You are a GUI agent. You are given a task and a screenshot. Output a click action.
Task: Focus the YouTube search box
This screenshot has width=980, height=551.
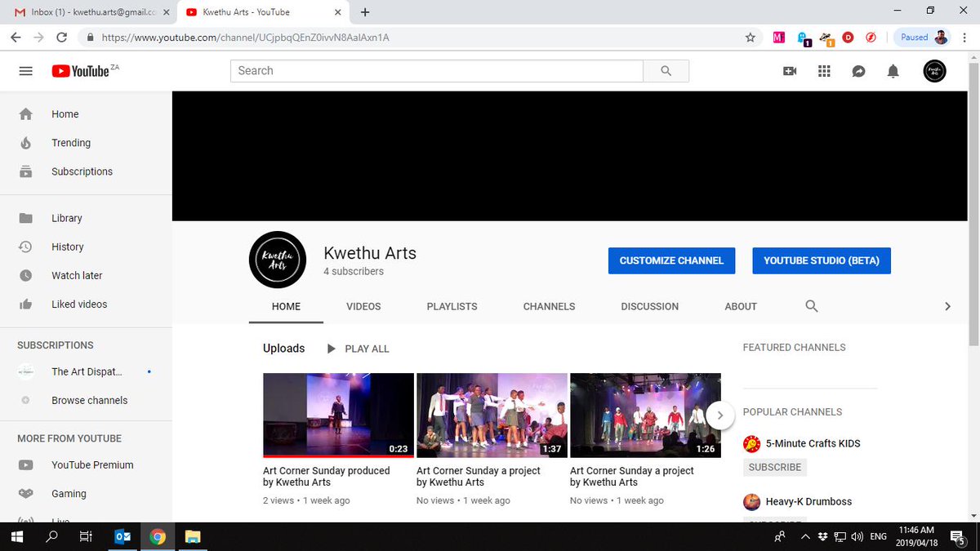(437, 71)
